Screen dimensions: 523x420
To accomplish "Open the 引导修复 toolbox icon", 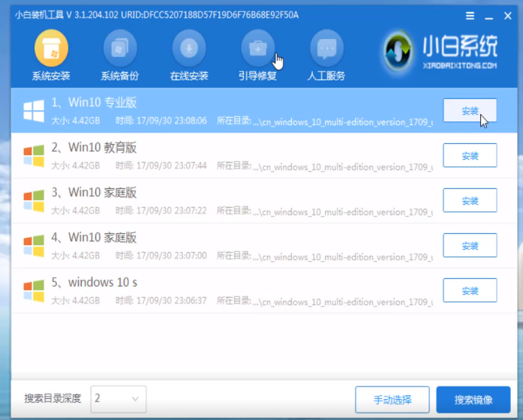I will [257, 49].
